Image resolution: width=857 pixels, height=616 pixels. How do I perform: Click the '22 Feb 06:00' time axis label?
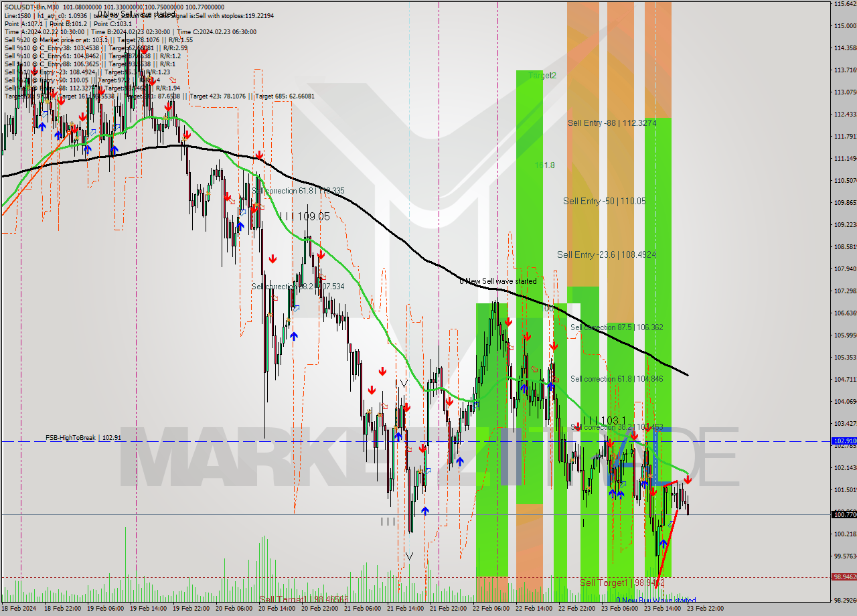492,609
